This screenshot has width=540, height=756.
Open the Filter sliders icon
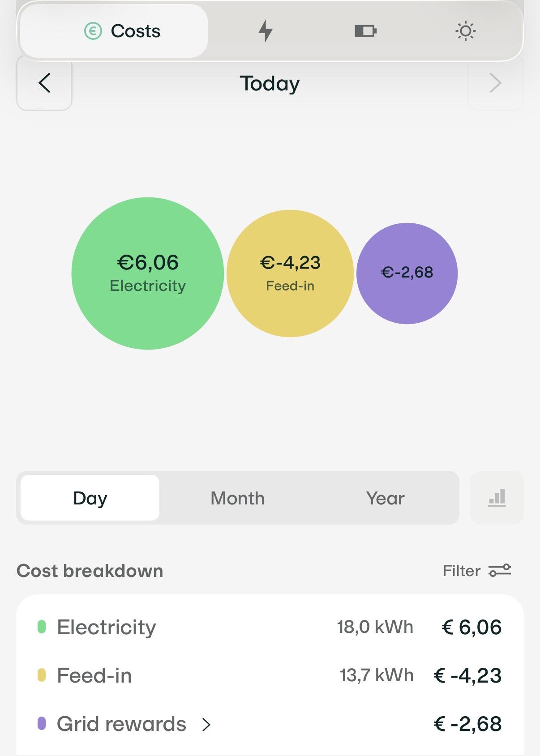point(500,571)
